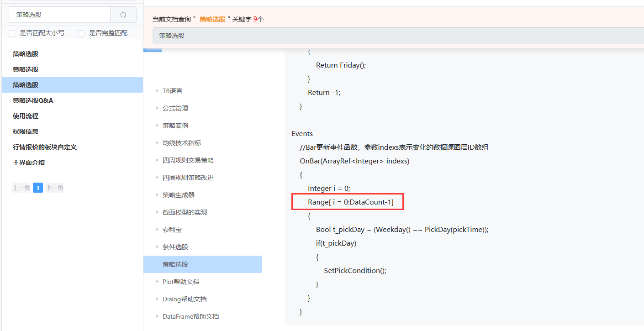Click the search magnifier icon button
The width and height of the screenshot is (644, 331).
coord(123,15)
